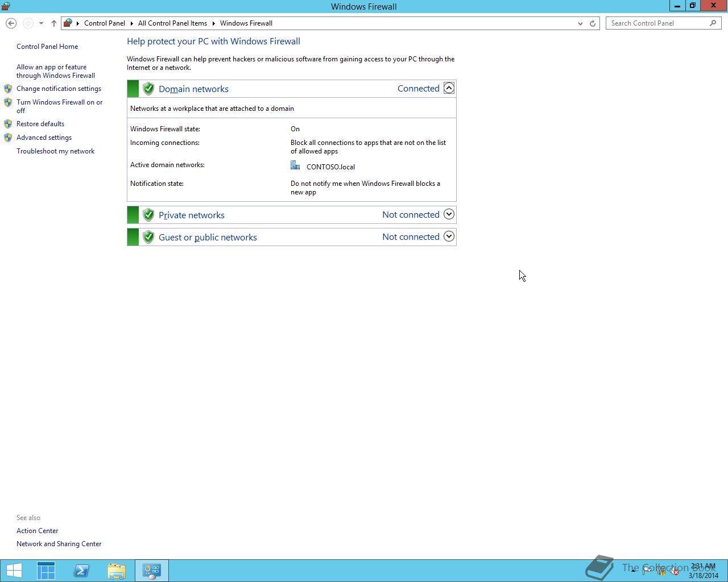Image resolution: width=728 pixels, height=582 pixels.
Task: Open Troubleshoot my network link
Action: click(55, 151)
